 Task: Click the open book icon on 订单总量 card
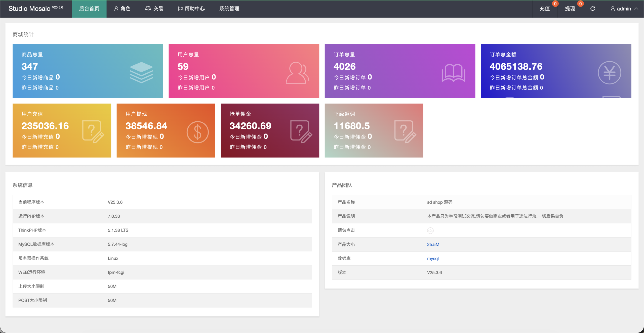[x=453, y=73]
